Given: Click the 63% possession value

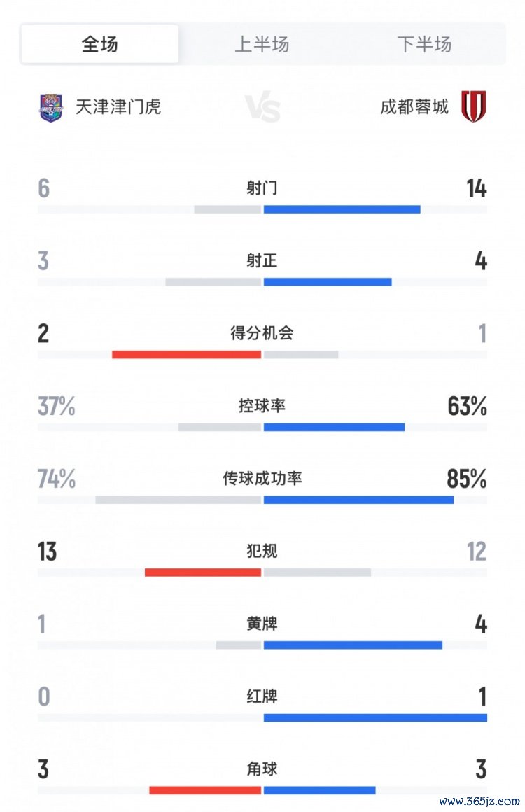Looking at the screenshot, I should click(x=467, y=407).
